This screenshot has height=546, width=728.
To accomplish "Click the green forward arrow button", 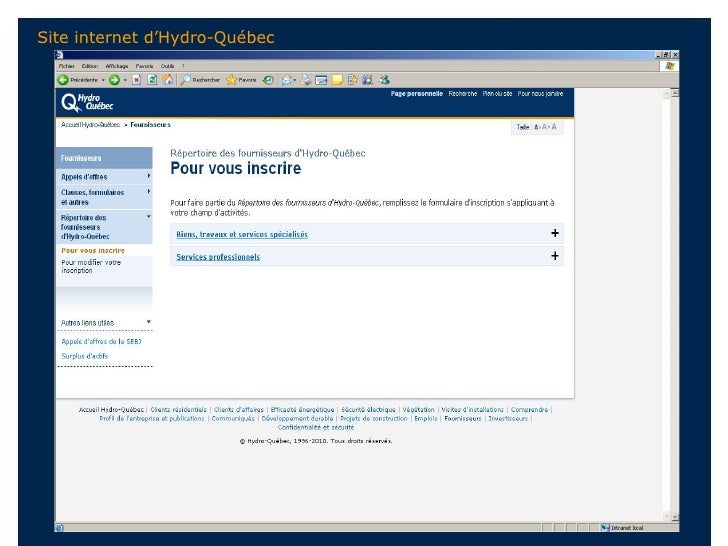I will click(114, 80).
